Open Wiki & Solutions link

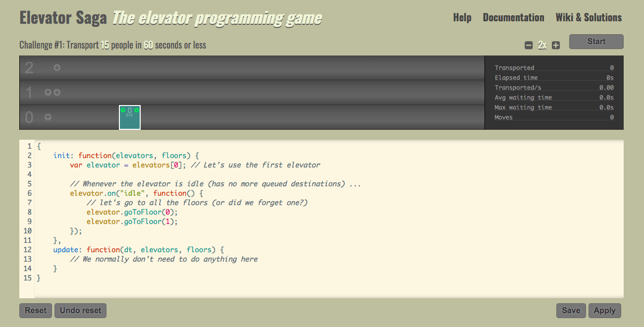coord(589,17)
